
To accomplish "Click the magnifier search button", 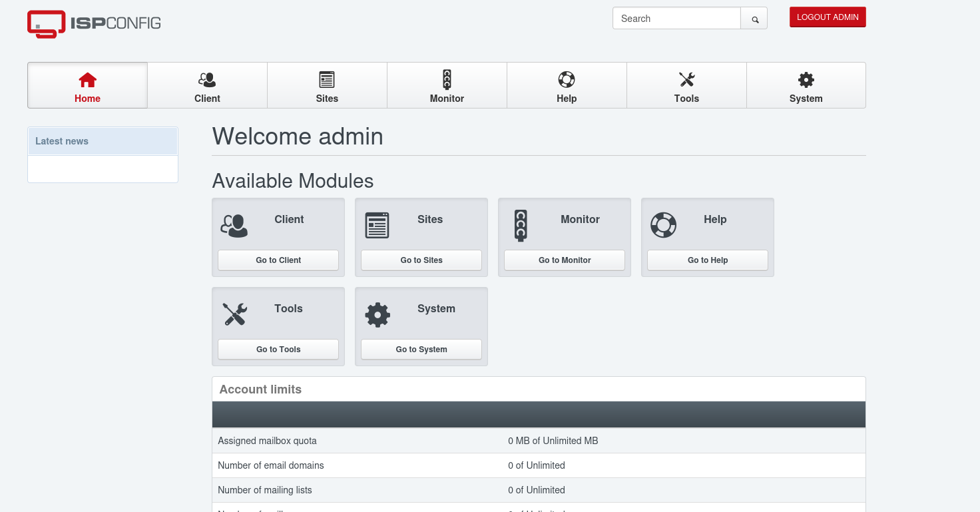I will pyautogui.click(x=754, y=19).
